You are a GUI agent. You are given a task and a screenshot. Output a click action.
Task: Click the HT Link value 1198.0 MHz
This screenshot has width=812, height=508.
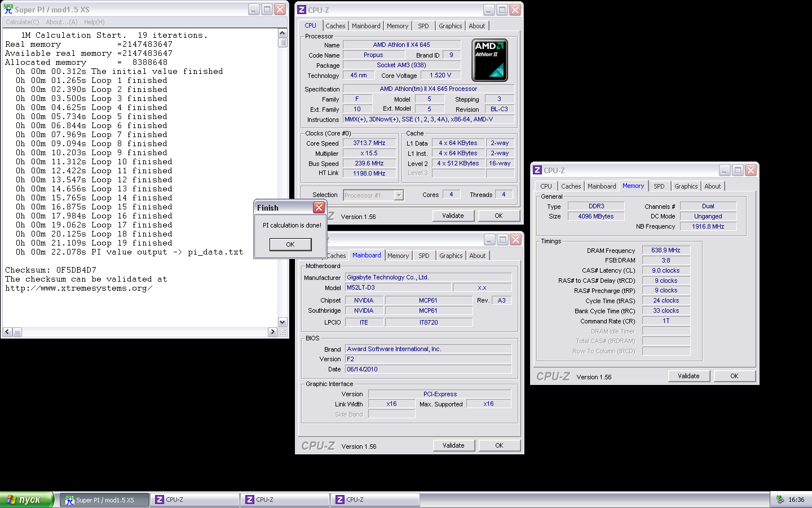tap(369, 174)
